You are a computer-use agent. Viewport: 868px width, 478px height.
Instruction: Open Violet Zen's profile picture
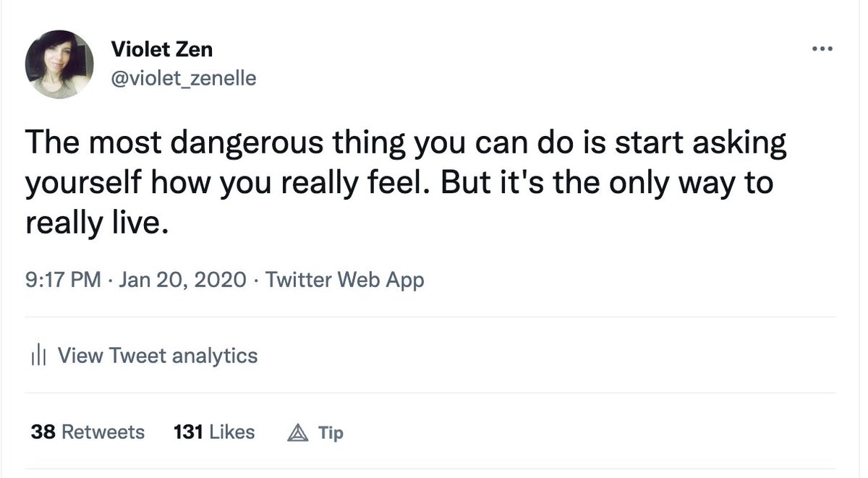59,65
